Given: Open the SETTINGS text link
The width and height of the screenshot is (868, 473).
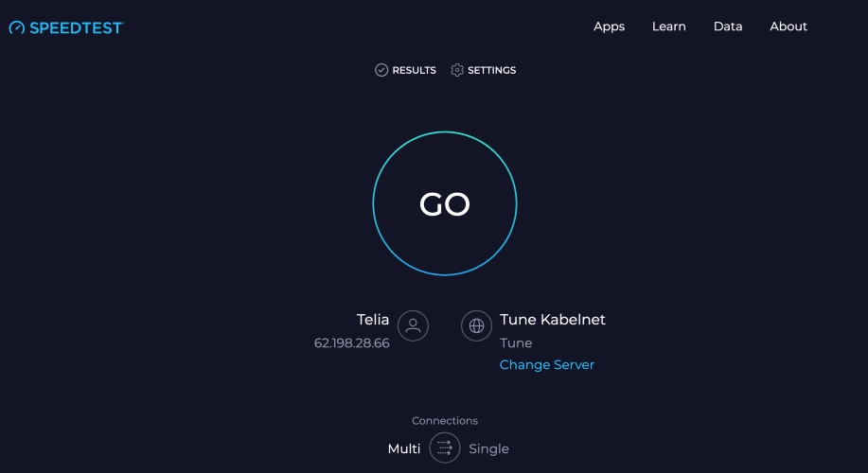Looking at the screenshot, I should (491, 70).
